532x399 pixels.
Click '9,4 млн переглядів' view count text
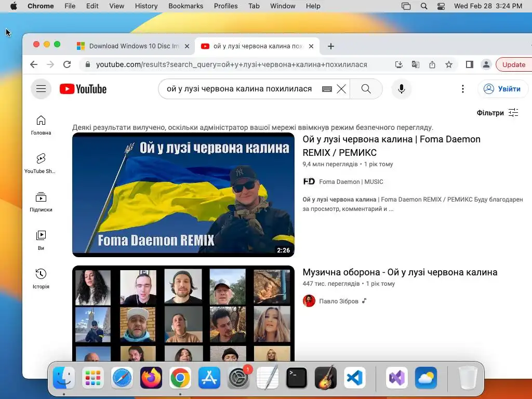point(330,164)
